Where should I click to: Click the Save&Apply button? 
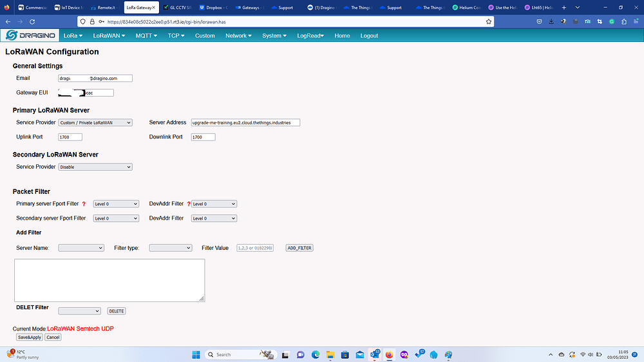(30, 337)
